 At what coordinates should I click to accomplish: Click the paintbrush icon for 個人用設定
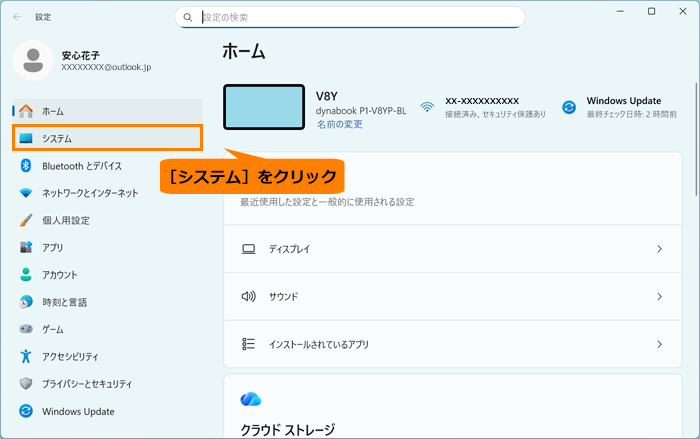[26, 220]
